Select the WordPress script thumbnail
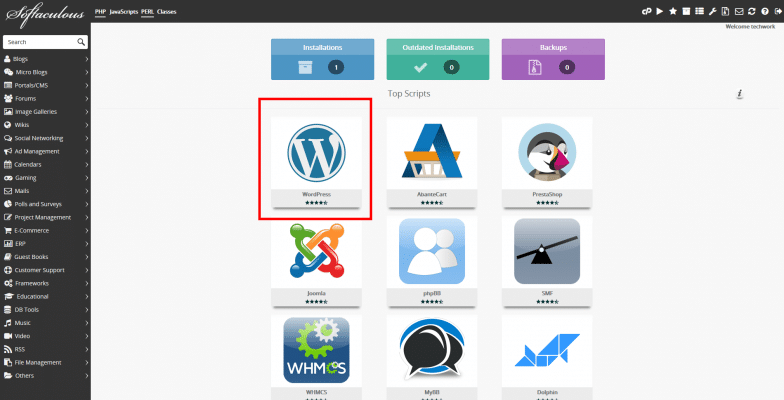The image size is (784, 400). [316, 157]
